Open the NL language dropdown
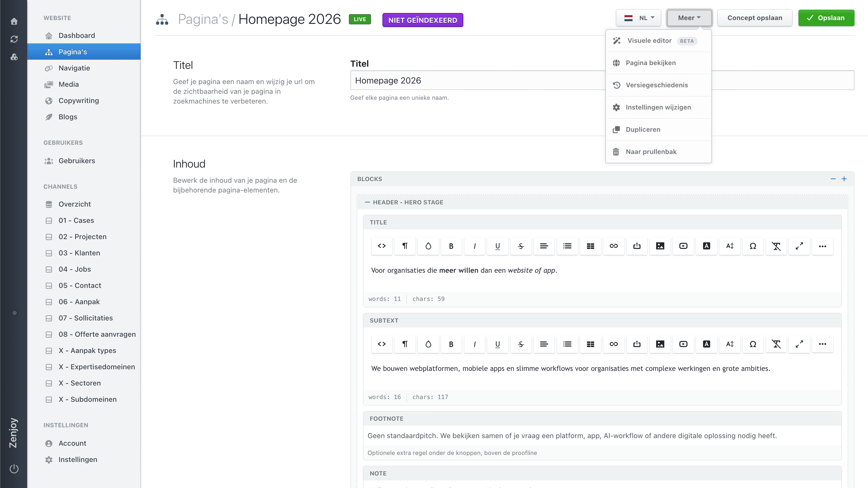 638,18
